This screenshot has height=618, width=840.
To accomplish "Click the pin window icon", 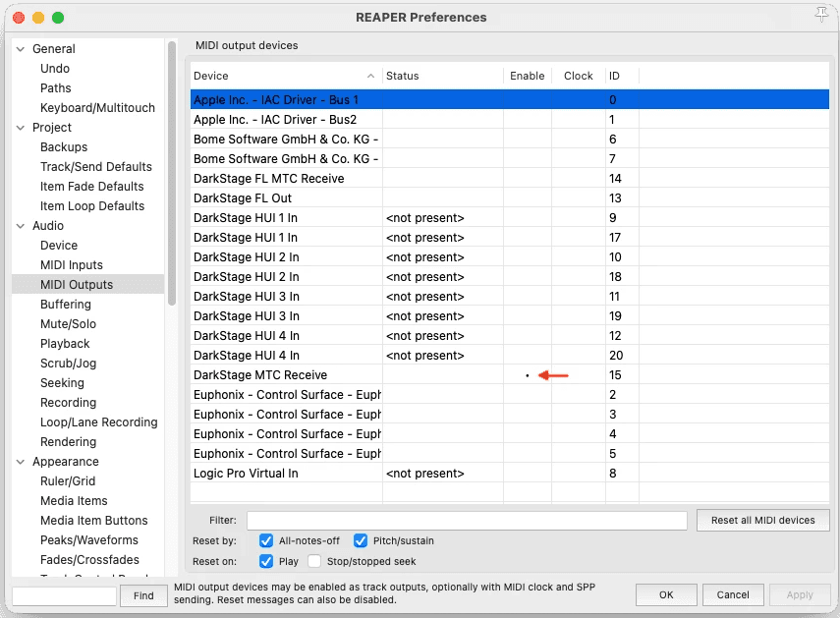I will tap(821, 15).
